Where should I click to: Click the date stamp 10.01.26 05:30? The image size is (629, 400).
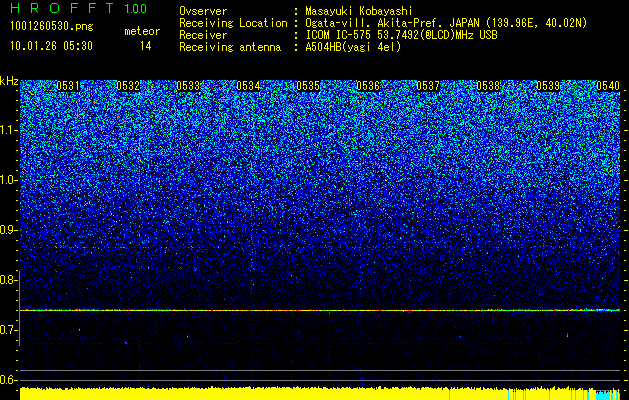tap(51, 46)
